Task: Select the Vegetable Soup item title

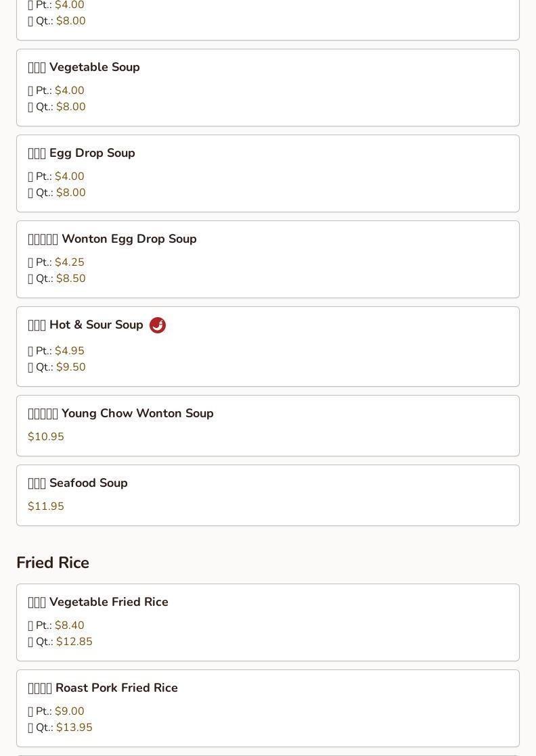Action: (x=84, y=67)
